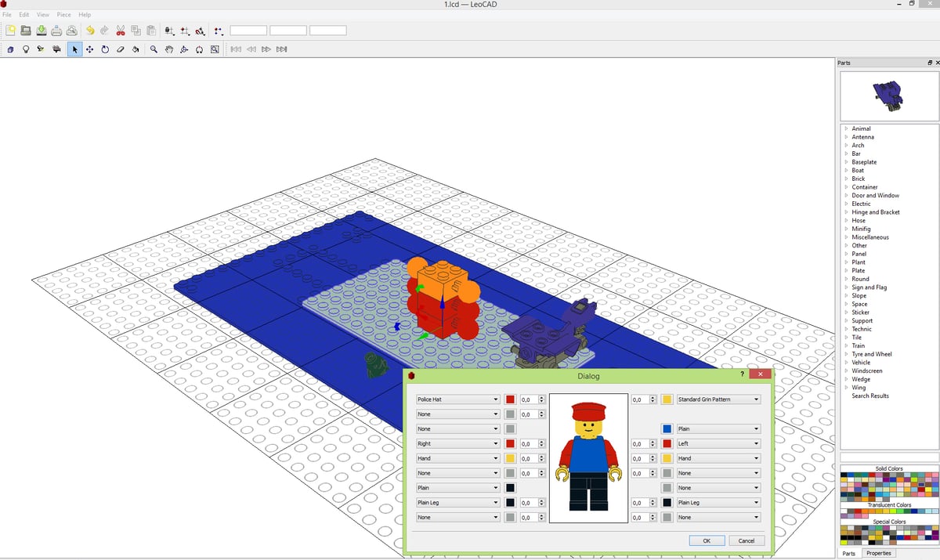Open the Plain dropdown beside the blue swatch

click(x=718, y=429)
